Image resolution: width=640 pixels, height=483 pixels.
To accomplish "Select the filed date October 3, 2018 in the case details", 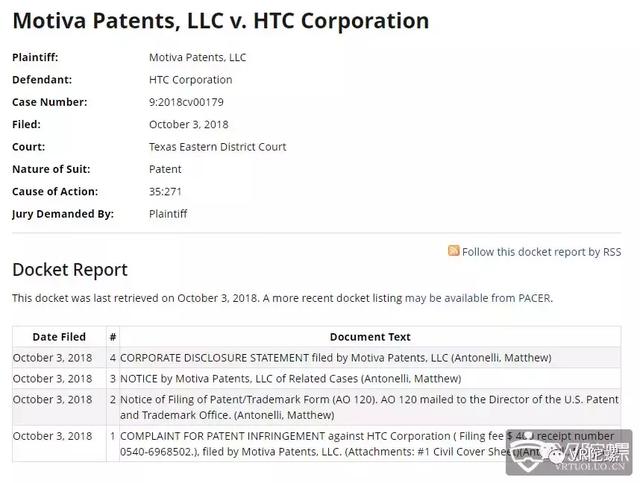I will coord(189,125).
